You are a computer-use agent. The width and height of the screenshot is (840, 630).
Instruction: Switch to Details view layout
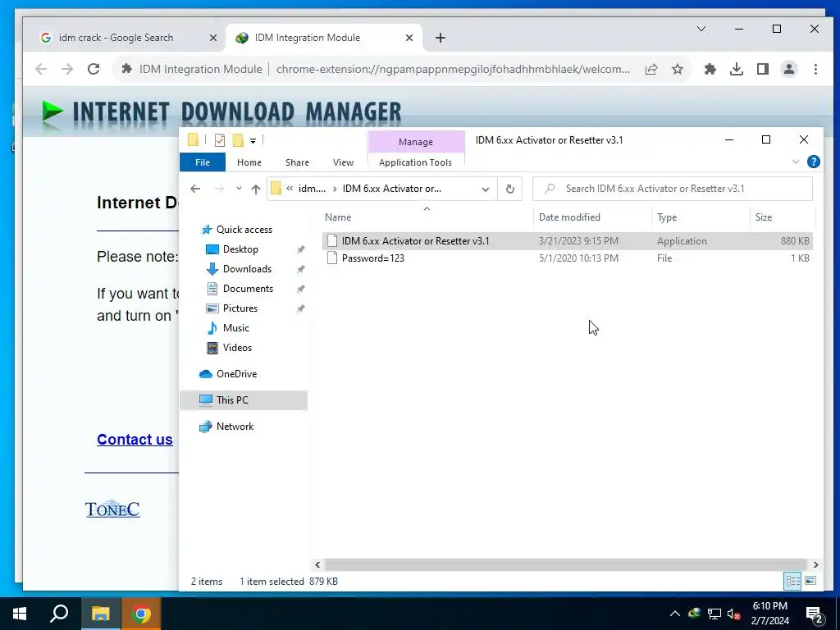pos(793,582)
